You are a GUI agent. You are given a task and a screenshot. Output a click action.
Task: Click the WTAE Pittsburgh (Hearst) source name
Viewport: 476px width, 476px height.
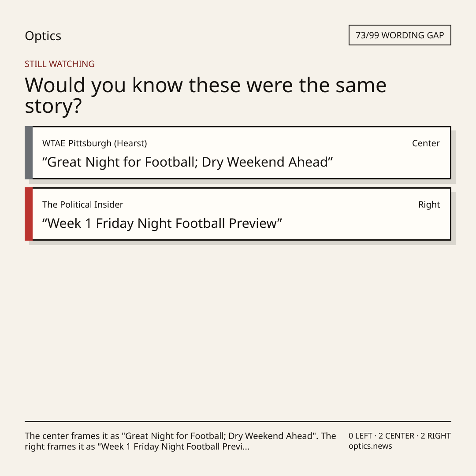tap(94, 143)
